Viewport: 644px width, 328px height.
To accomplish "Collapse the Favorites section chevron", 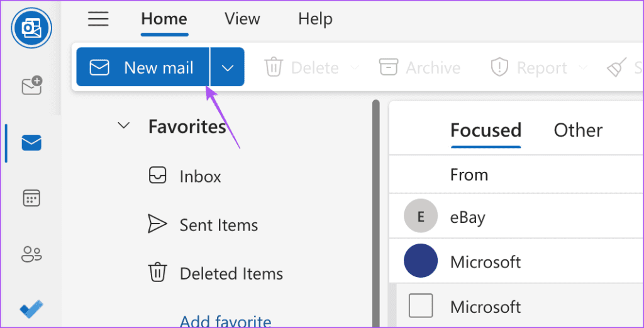I will (124, 125).
